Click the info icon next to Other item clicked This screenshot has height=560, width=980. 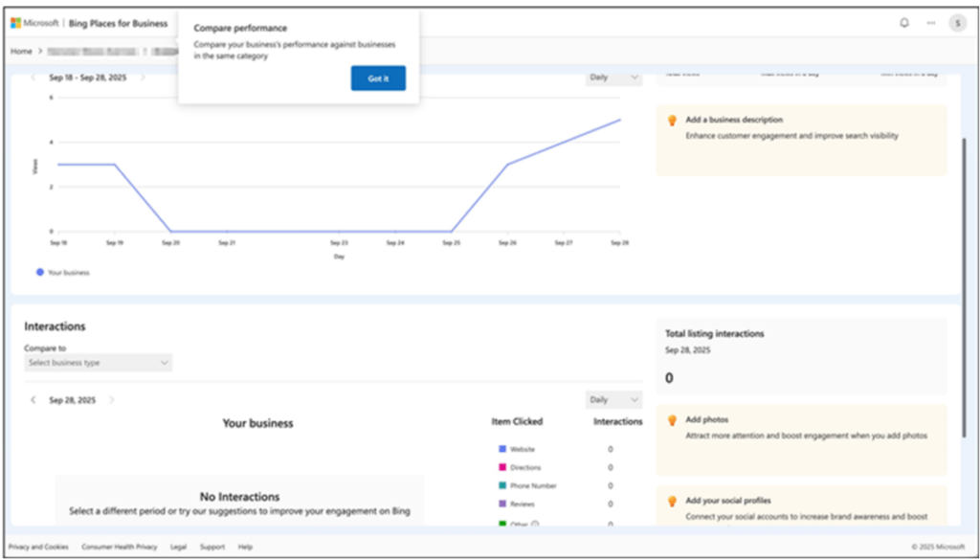click(x=534, y=522)
